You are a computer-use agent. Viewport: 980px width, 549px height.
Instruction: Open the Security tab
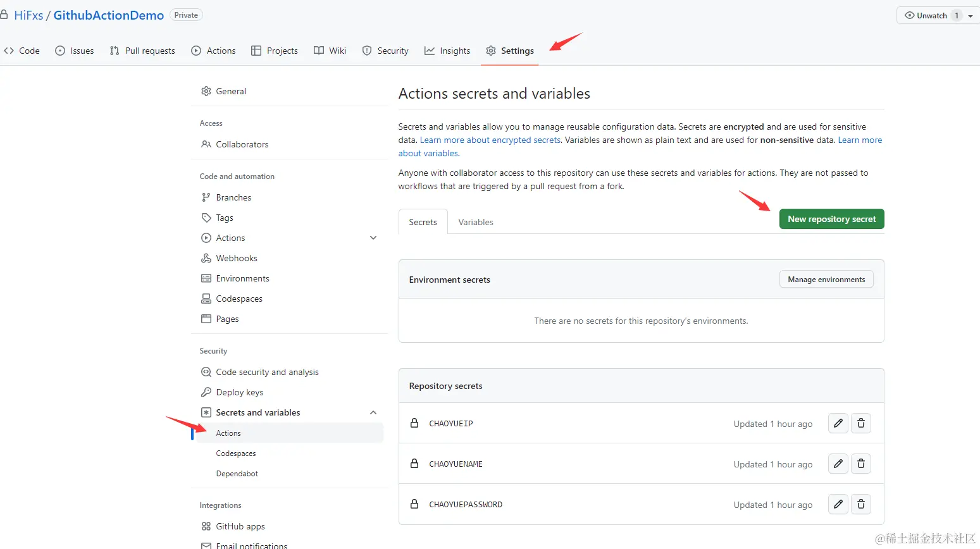(385, 51)
